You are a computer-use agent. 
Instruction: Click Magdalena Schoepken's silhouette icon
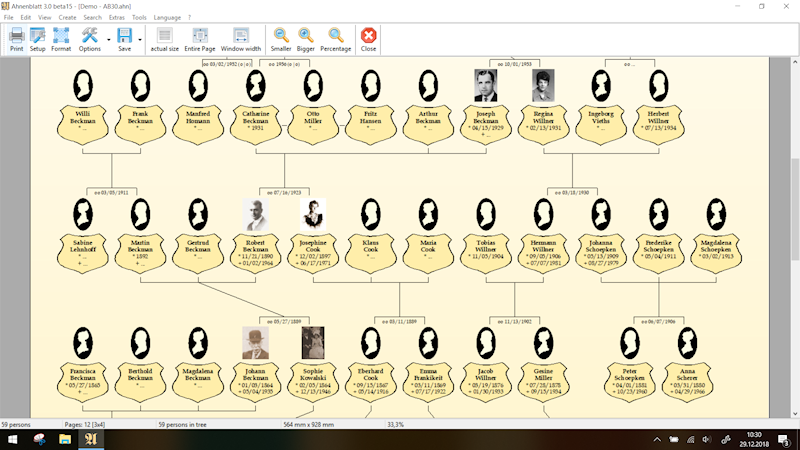tap(716, 214)
